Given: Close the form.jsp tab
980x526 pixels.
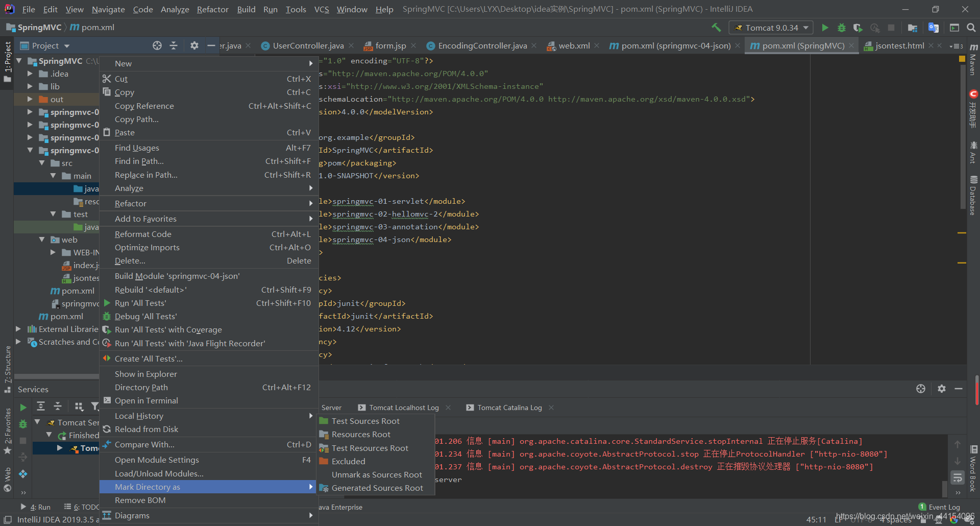Looking at the screenshot, I should pos(413,46).
